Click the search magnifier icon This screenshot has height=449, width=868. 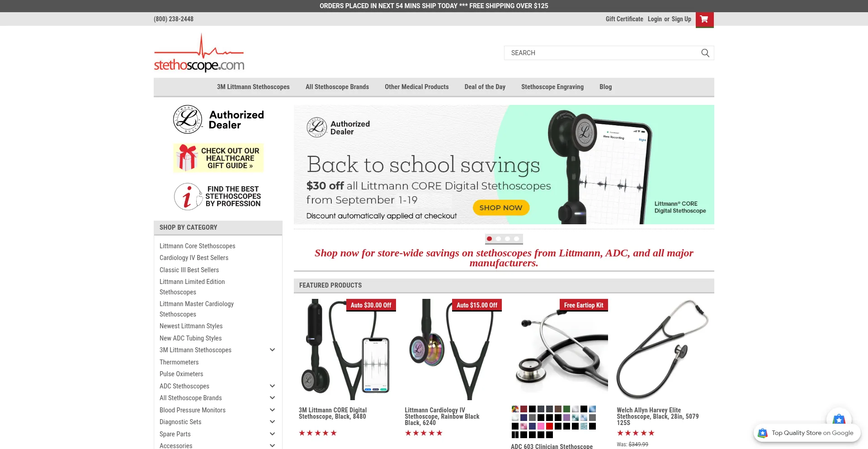click(x=705, y=53)
